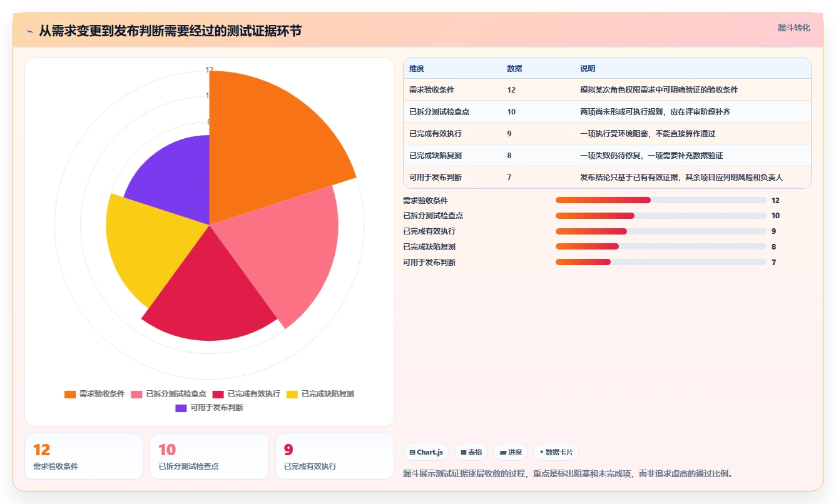The width and height of the screenshot is (836, 504).
Task: Click the lightning icon beside the title
Action: pos(29,31)
